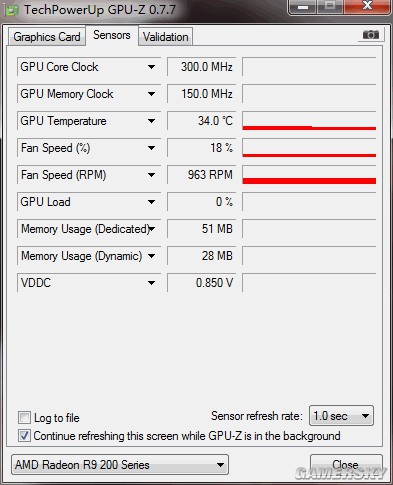Screen dimensions: 393x485
Task: Switch to the Graphics Card tab
Action: tap(47, 37)
